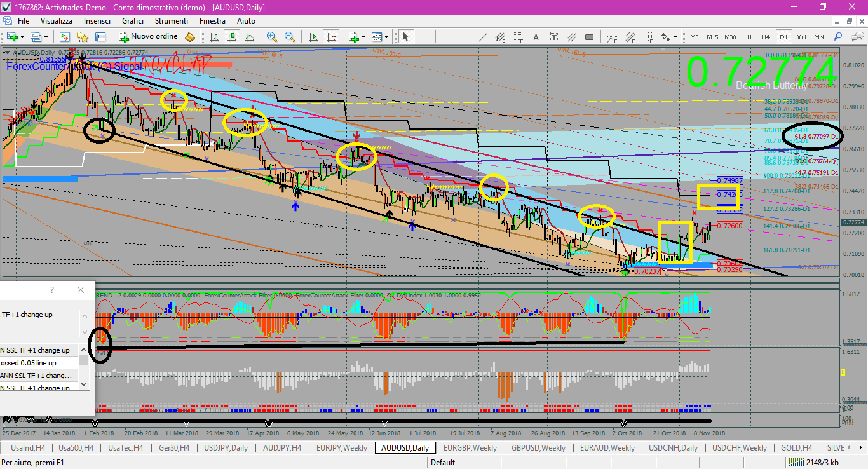Open the Inserisci menu

point(97,21)
